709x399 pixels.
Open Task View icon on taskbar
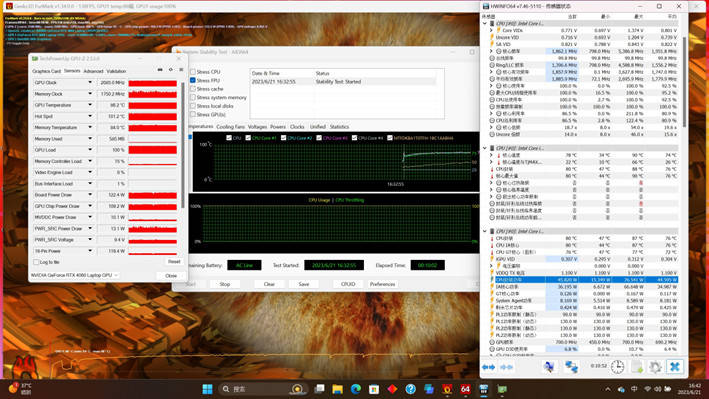point(320,389)
